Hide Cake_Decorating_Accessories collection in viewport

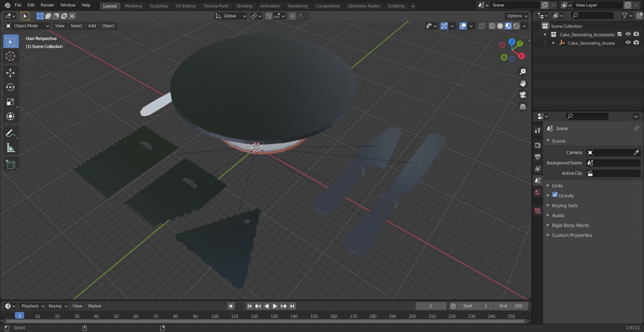628,34
